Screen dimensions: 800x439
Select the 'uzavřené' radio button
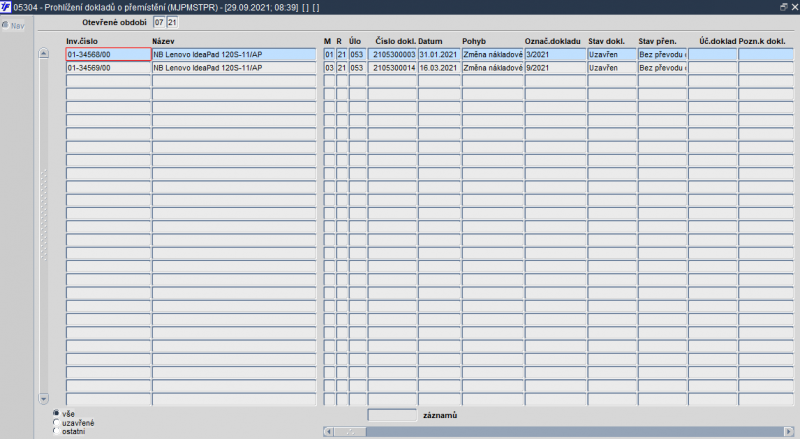pos(56,422)
